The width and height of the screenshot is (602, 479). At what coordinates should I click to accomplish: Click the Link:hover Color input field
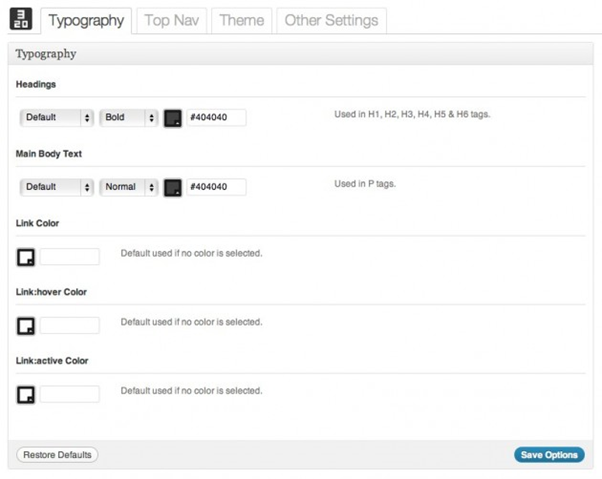pyautogui.click(x=69, y=326)
